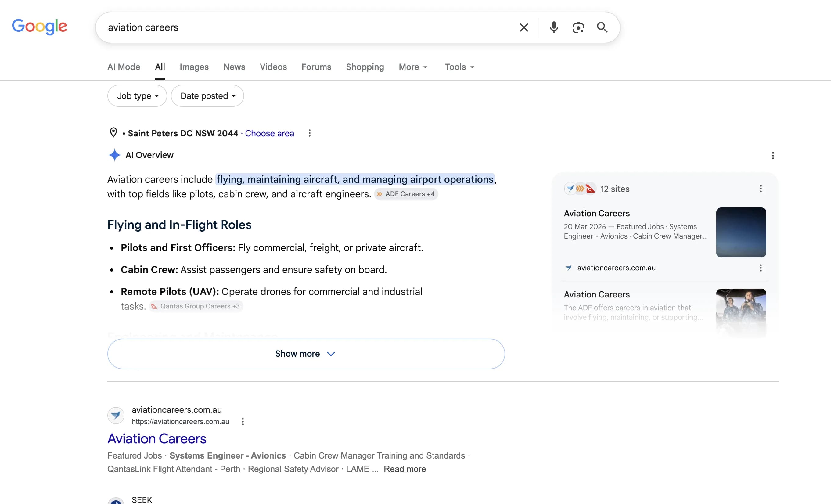
Task: Expand the Tools dropdown
Action: coord(459,67)
